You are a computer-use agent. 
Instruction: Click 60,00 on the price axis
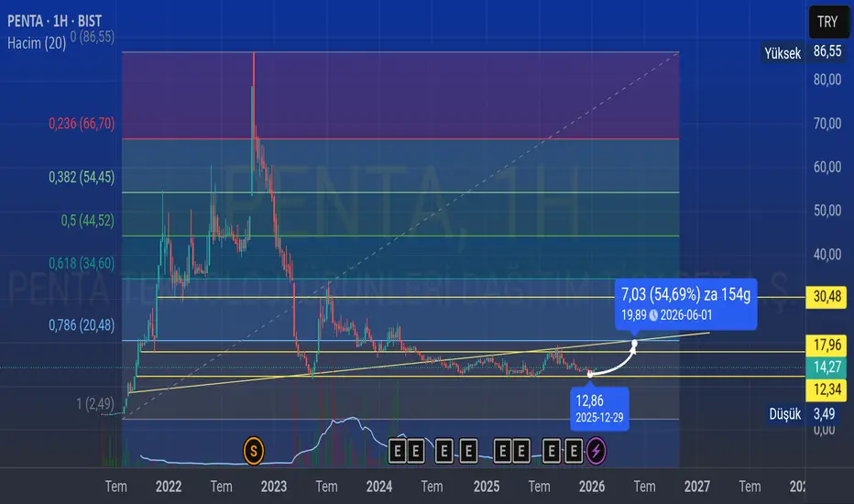(x=827, y=168)
